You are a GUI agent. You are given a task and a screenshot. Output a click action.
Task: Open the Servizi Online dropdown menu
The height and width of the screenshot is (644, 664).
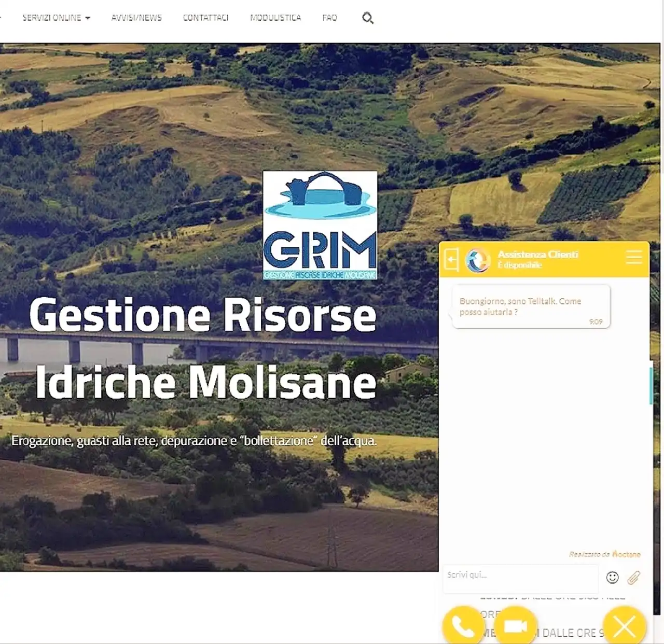[56, 18]
